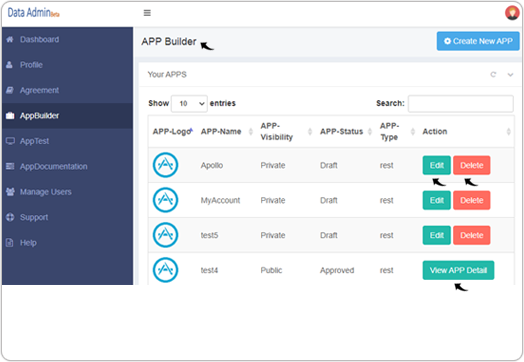
Task: View APP Detail for test4
Action: click(x=458, y=270)
